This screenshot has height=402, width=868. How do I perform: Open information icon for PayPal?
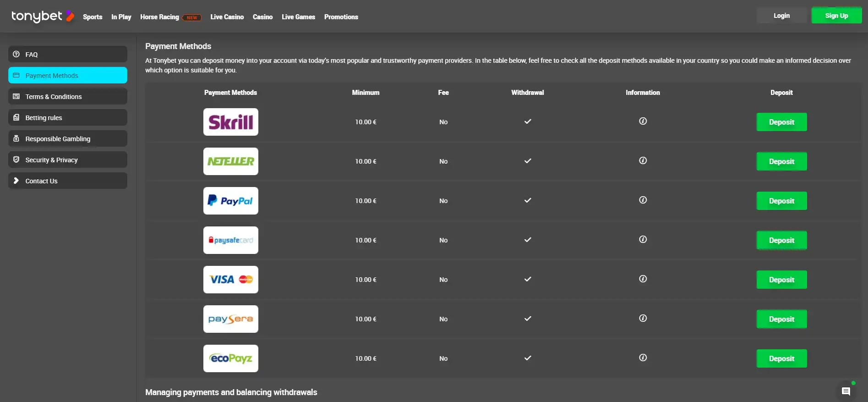pos(643,200)
